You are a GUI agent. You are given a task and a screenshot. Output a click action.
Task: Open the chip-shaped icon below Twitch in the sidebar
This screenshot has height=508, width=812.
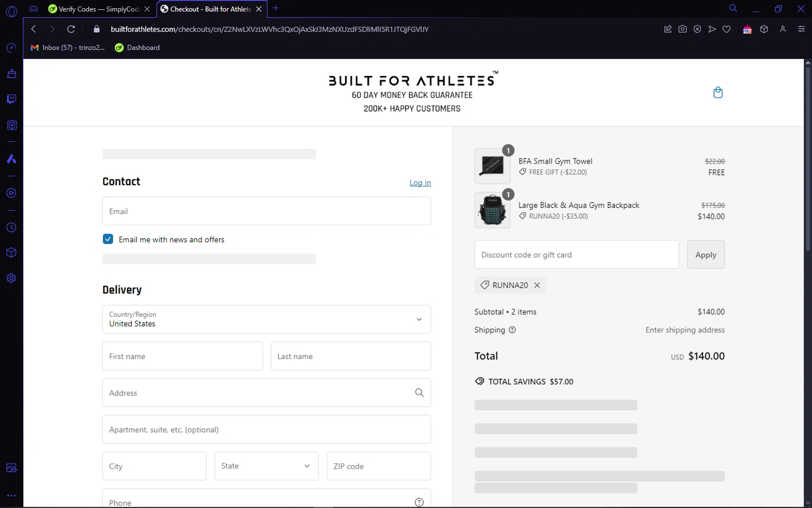click(11, 125)
